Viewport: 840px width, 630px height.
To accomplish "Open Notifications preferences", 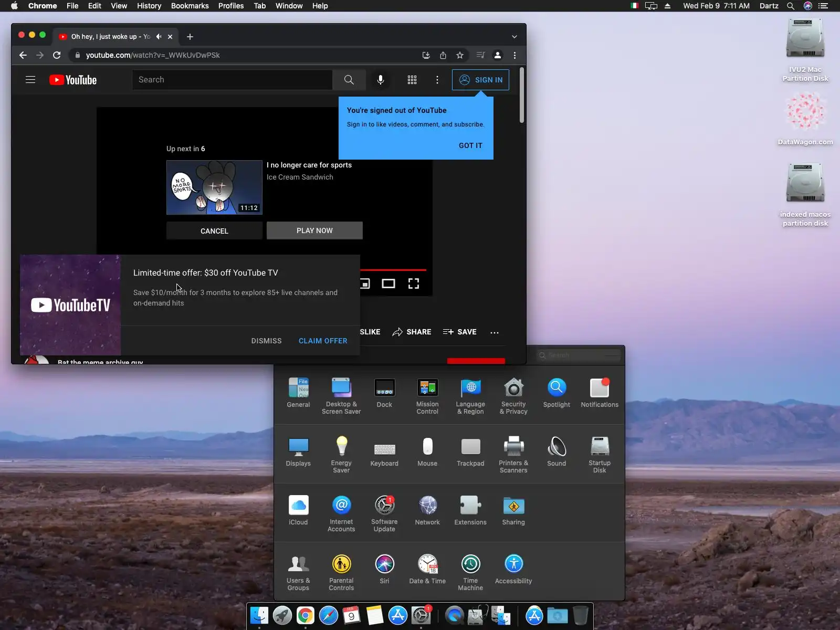I will click(600, 392).
